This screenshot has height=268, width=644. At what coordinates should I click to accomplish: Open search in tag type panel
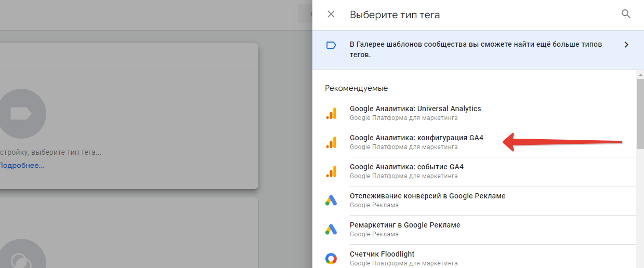626,14
